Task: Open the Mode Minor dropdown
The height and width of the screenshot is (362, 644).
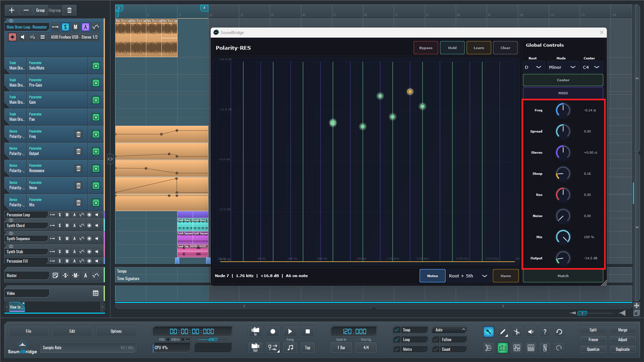Action: coord(562,67)
